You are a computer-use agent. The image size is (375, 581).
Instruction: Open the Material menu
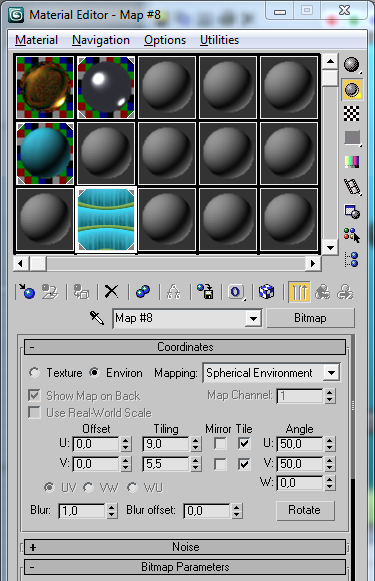(36, 40)
